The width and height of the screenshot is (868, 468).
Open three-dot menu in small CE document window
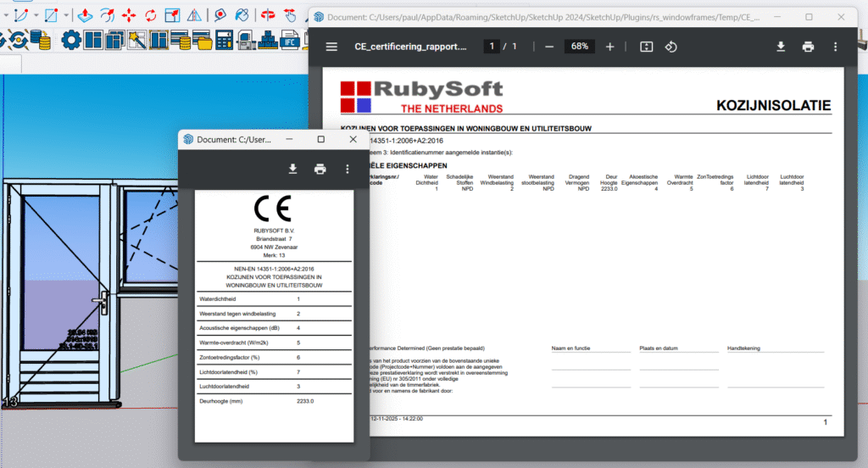pos(348,169)
